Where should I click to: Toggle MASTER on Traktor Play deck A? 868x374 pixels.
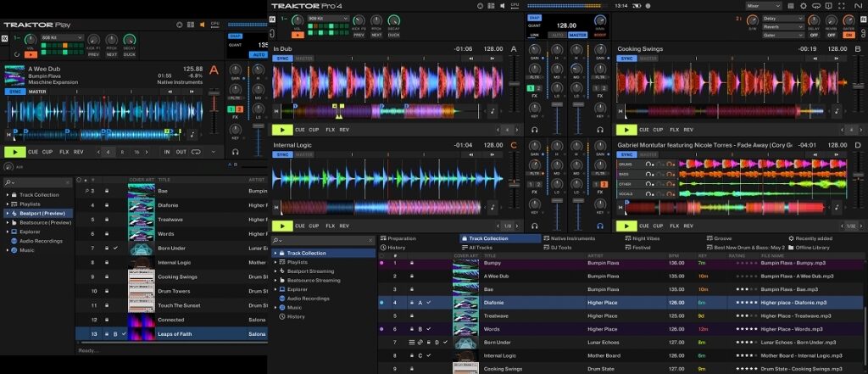pyautogui.click(x=37, y=92)
